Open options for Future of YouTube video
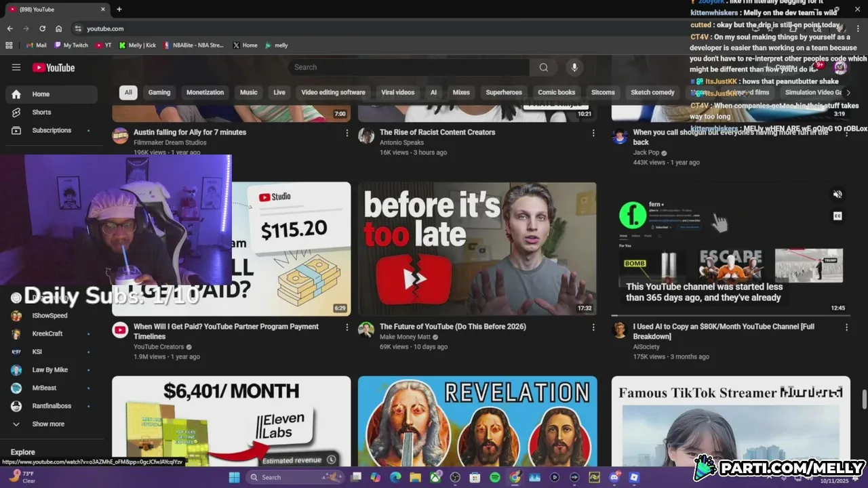 593,327
